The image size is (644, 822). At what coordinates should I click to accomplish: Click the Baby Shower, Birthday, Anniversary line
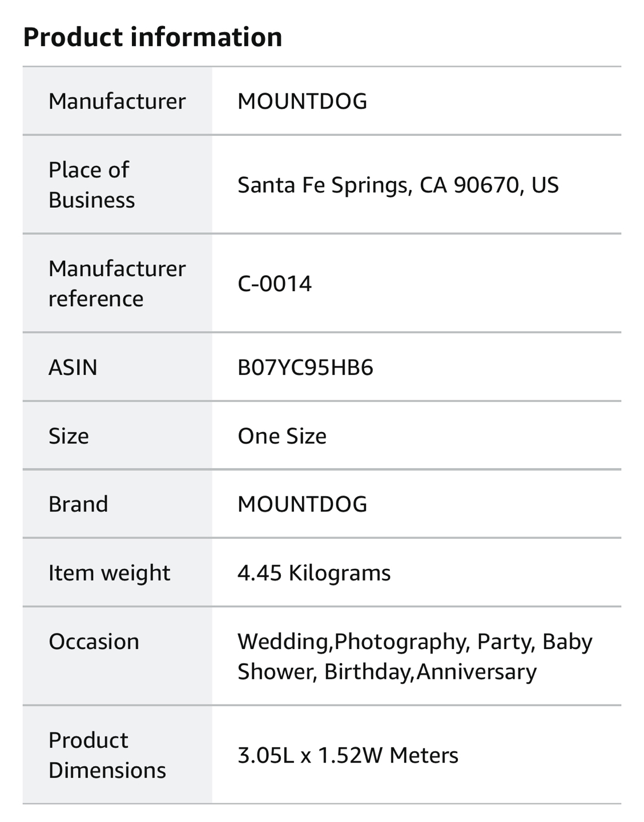pos(387,671)
